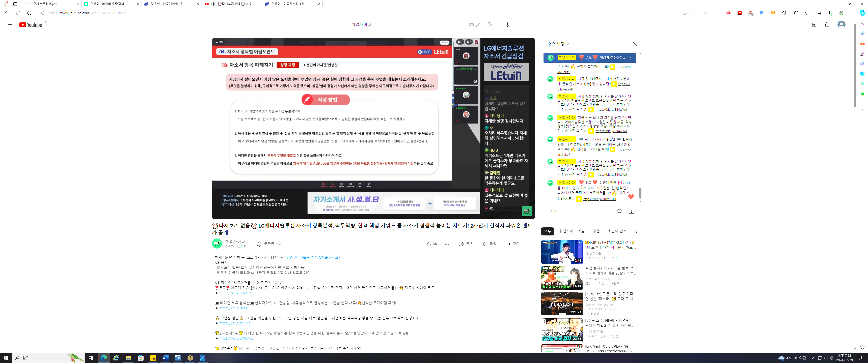The width and height of the screenshot is (868, 363).
Task: Add a sidebar app with plus
Action: click(x=862, y=110)
